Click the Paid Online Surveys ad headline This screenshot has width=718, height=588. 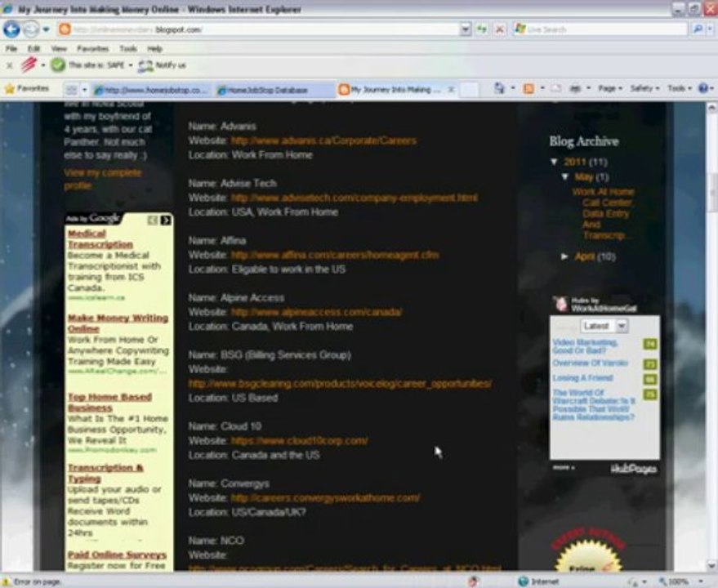pyautogui.click(x=118, y=555)
